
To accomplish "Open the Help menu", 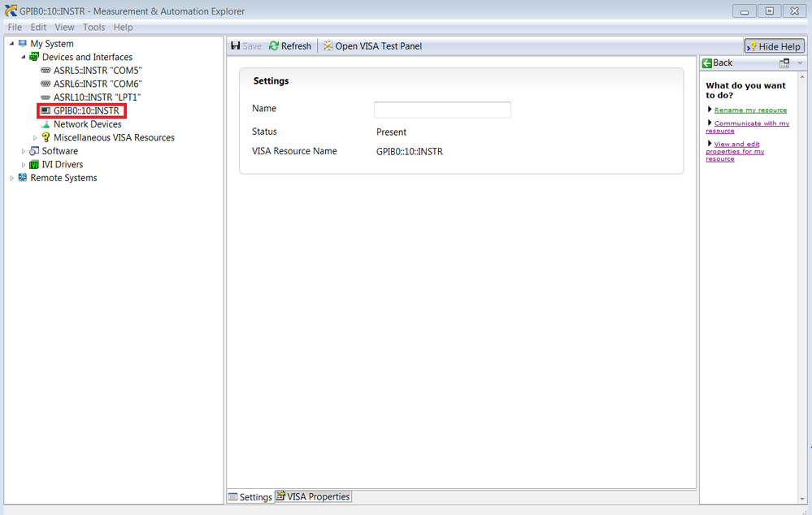I will coord(124,28).
